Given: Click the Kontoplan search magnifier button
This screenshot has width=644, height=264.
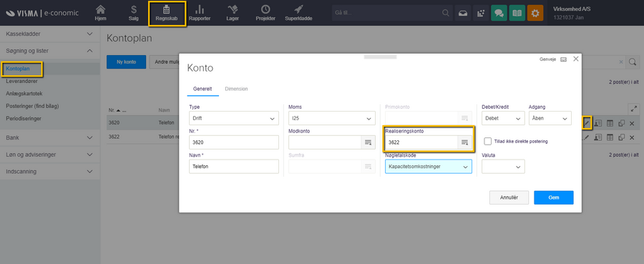Looking at the screenshot, I should click(x=633, y=62).
